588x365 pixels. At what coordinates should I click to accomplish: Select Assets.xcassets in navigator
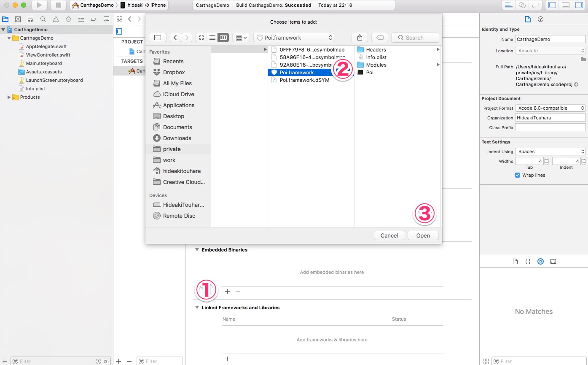44,72
